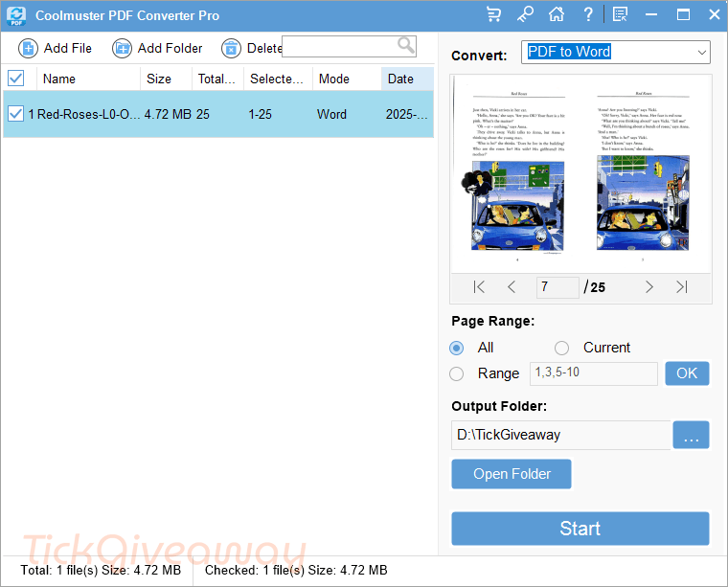Uncheck the Red-Roses file checkbox
This screenshot has width=728, height=587.
tap(15, 114)
